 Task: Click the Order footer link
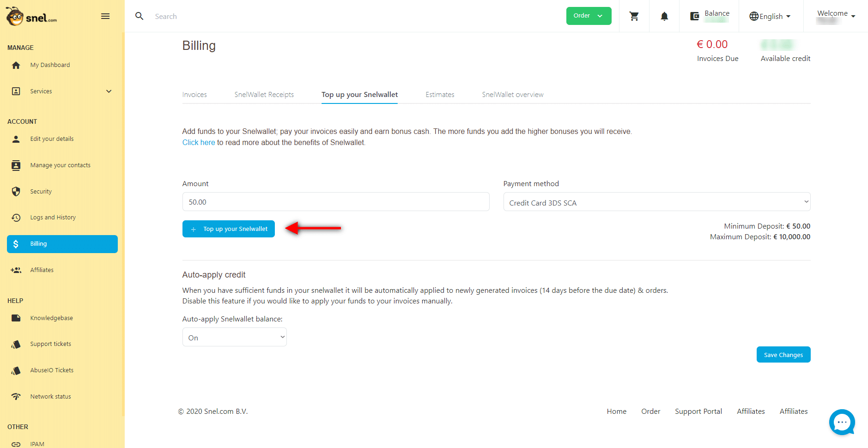click(x=650, y=412)
